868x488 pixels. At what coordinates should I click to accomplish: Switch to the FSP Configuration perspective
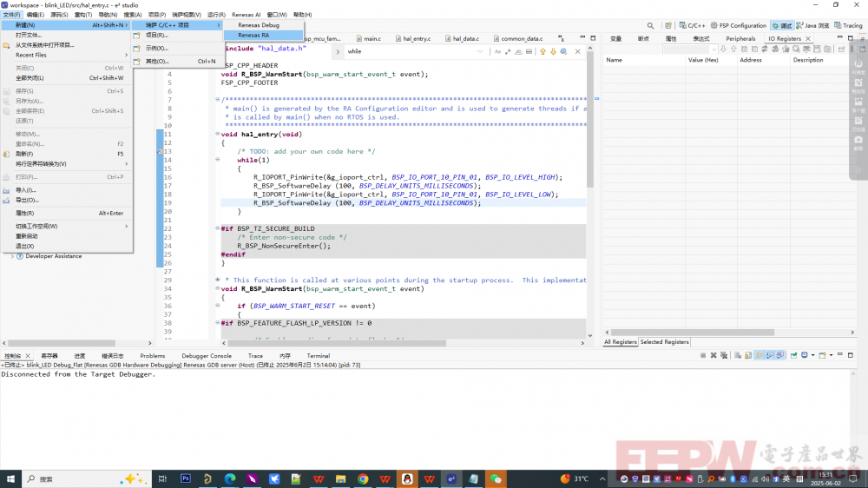point(739,25)
